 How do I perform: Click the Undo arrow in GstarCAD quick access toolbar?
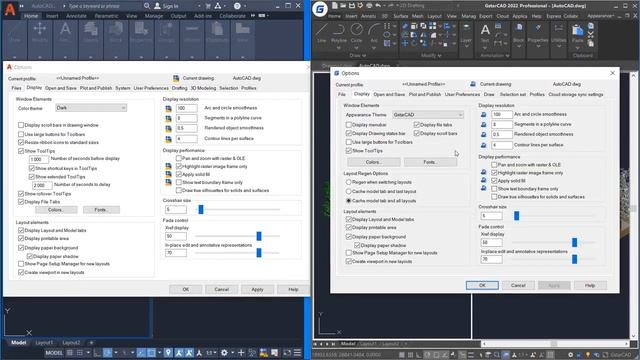click(378, 6)
